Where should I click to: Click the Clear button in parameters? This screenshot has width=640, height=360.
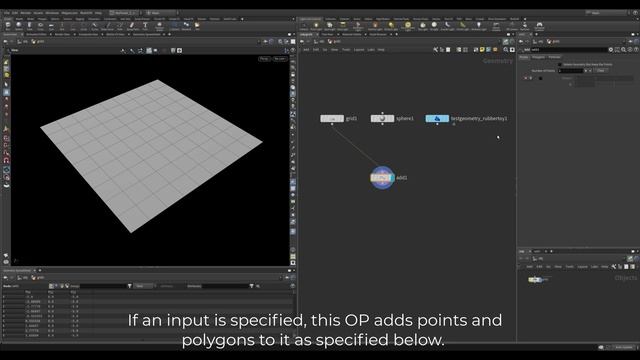(600, 71)
